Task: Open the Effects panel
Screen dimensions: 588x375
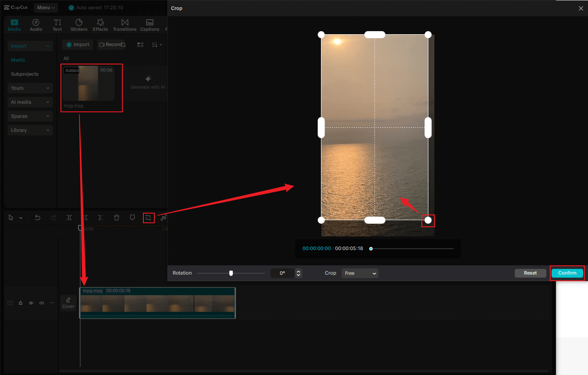Action: point(100,25)
